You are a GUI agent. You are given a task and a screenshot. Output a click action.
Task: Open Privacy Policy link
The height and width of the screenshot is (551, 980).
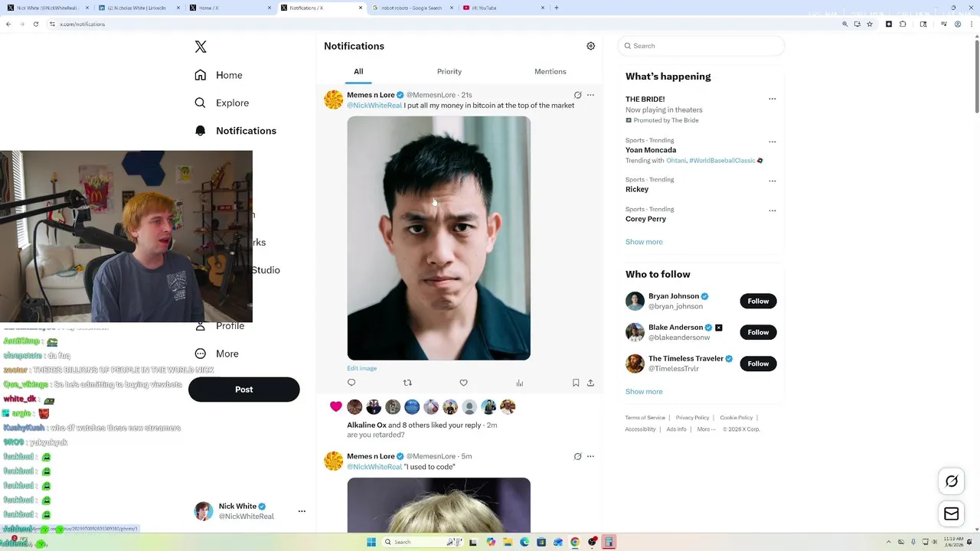[x=692, y=418]
